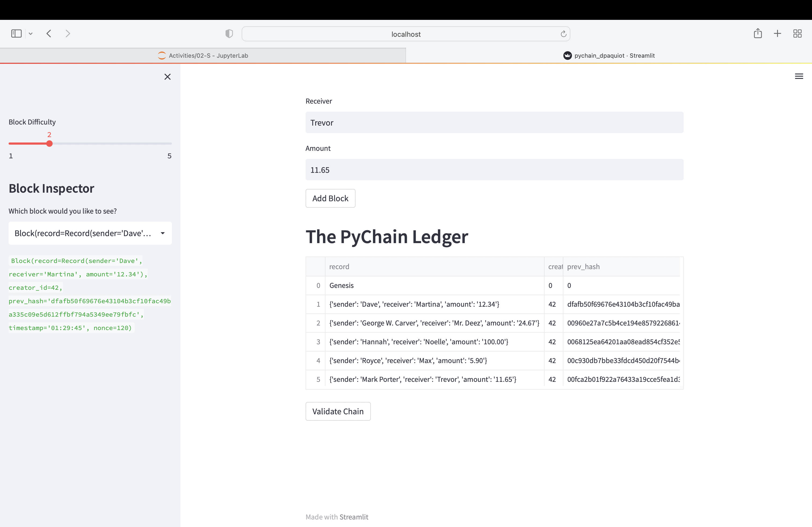Click the creator_id column header

click(x=553, y=266)
